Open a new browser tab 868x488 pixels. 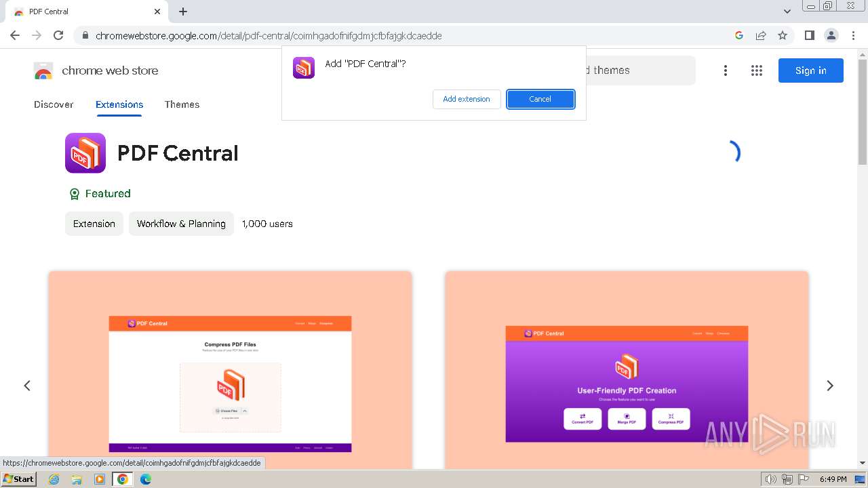[183, 12]
